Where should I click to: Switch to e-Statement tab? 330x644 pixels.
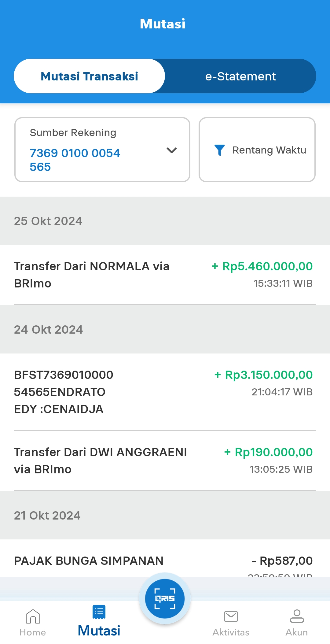pos(240,76)
